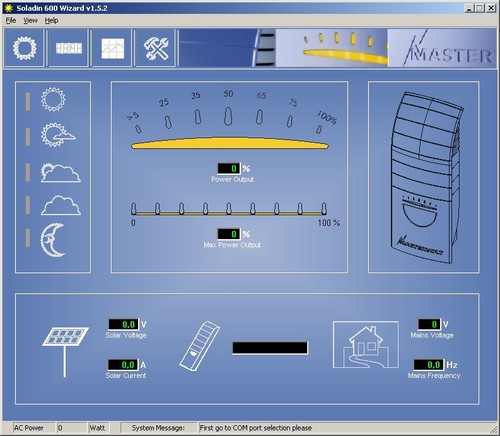Click the AC Power value in status bar
This screenshot has width=500, height=436.
(x=71, y=428)
